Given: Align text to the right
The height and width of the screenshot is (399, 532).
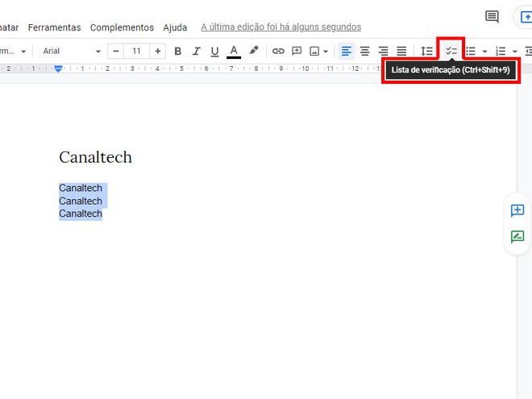Looking at the screenshot, I should pyautogui.click(x=384, y=52).
